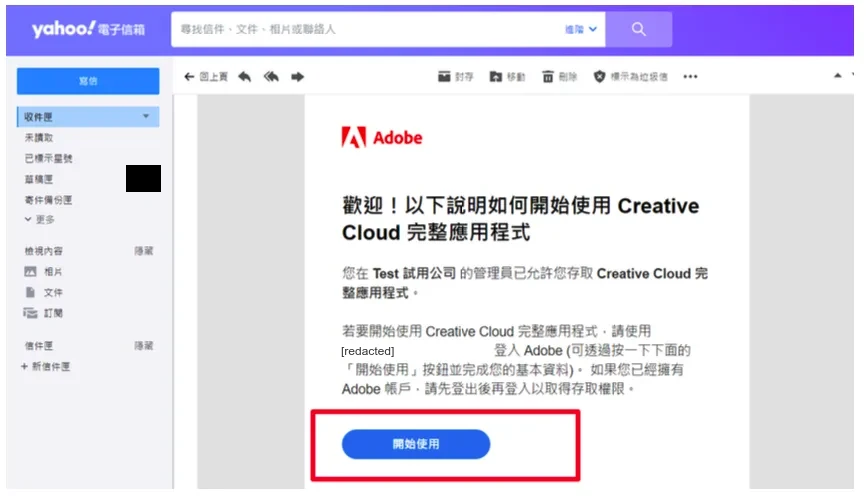The height and width of the screenshot is (501, 866).
Task: Forward the email with the right arrow
Action: 297,77
